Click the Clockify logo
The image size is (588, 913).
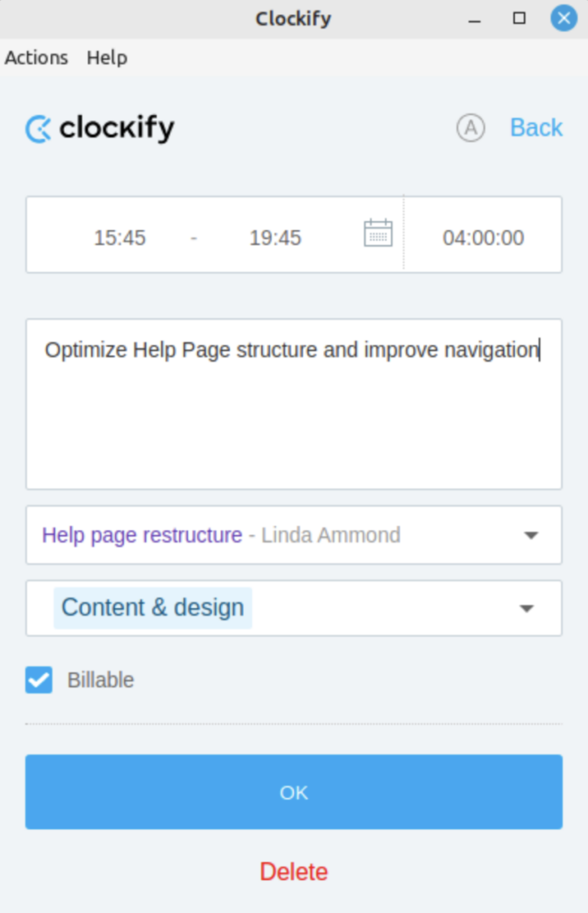pos(100,128)
